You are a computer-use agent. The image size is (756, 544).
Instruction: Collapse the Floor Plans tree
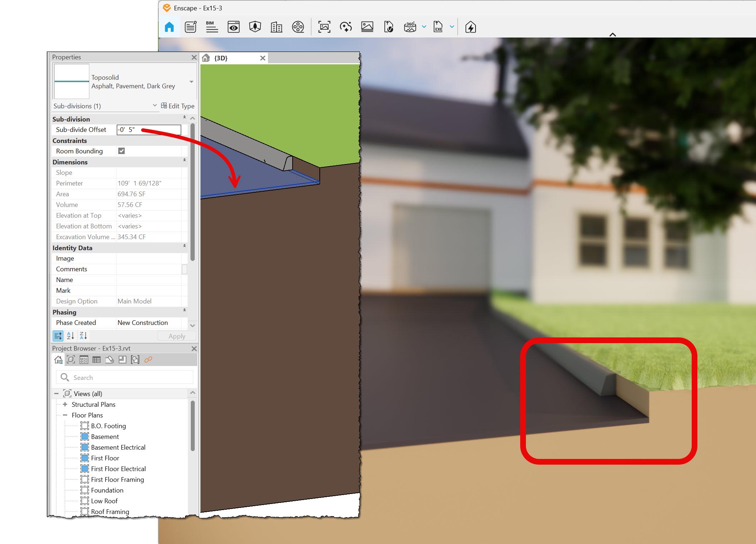65,415
